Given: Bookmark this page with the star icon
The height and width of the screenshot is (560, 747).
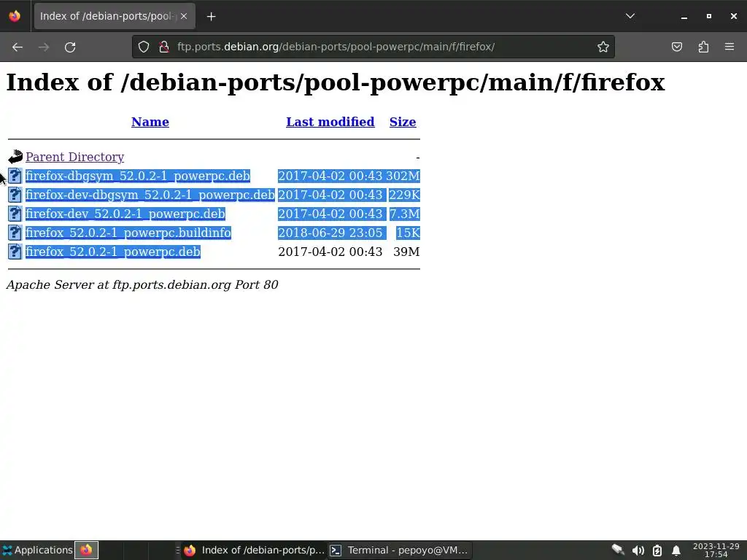Looking at the screenshot, I should coord(603,47).
